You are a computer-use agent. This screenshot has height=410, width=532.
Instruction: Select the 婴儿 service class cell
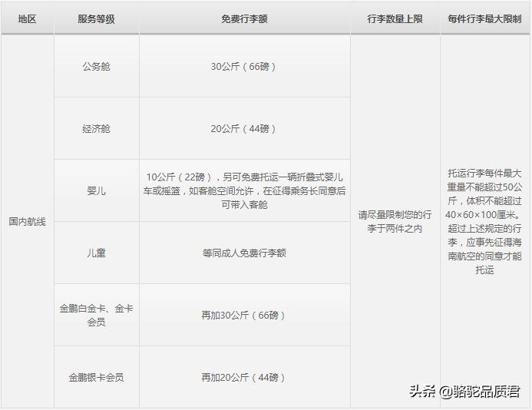click(97, 190)
